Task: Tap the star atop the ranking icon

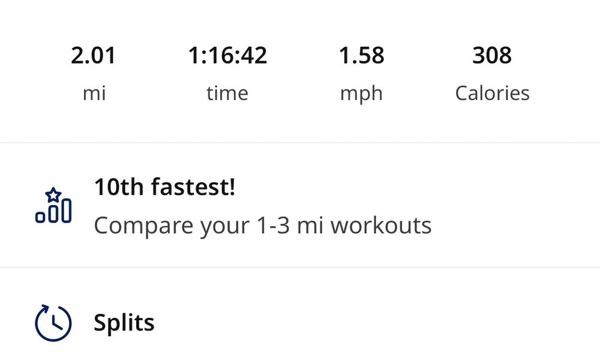Action: 53,194
